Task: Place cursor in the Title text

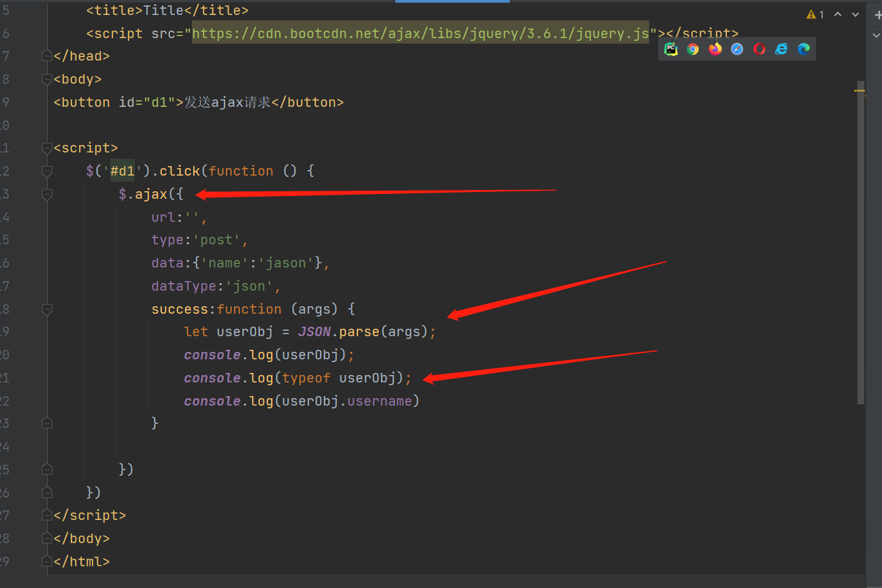Action: [x=163, y=10]
